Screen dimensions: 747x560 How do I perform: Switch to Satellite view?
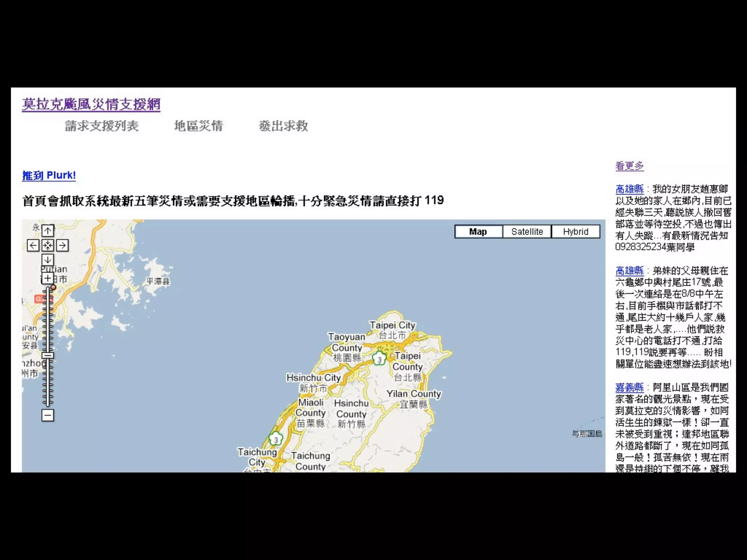point(527,232)
